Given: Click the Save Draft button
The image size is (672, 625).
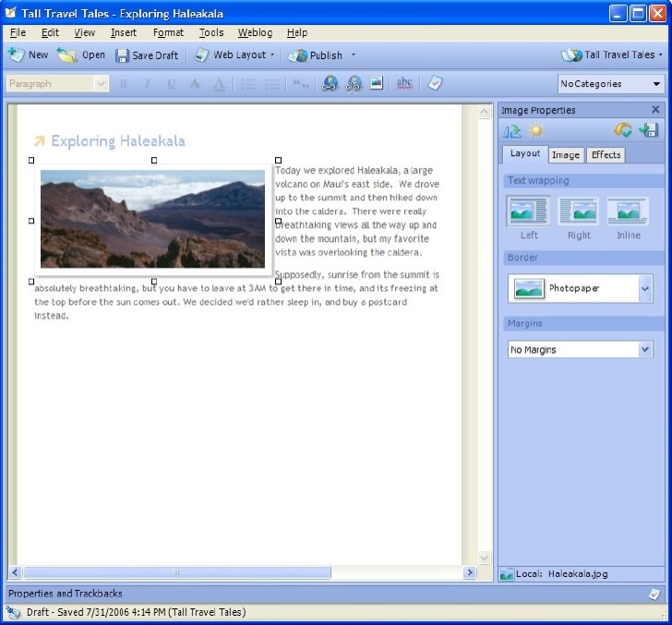Looking at the screenshot, I should (x=148, y=55).
